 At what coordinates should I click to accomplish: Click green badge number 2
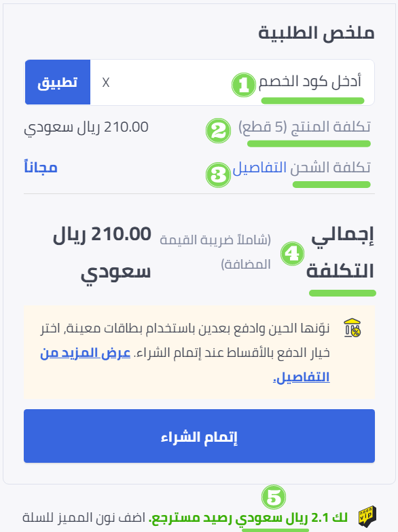218,130
